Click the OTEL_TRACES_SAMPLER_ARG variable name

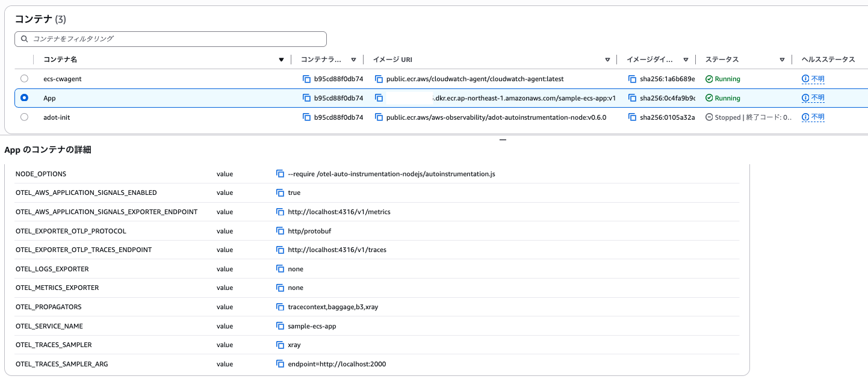click(62, 364)
